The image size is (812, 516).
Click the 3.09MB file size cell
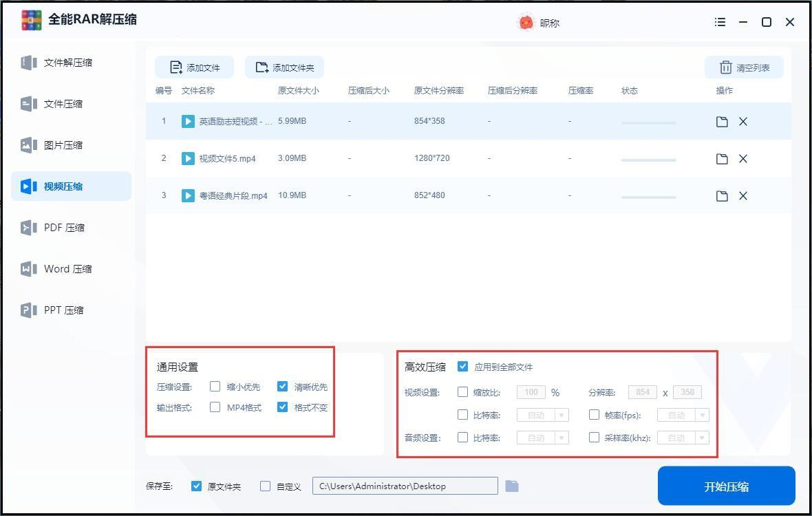coord(292,158)
